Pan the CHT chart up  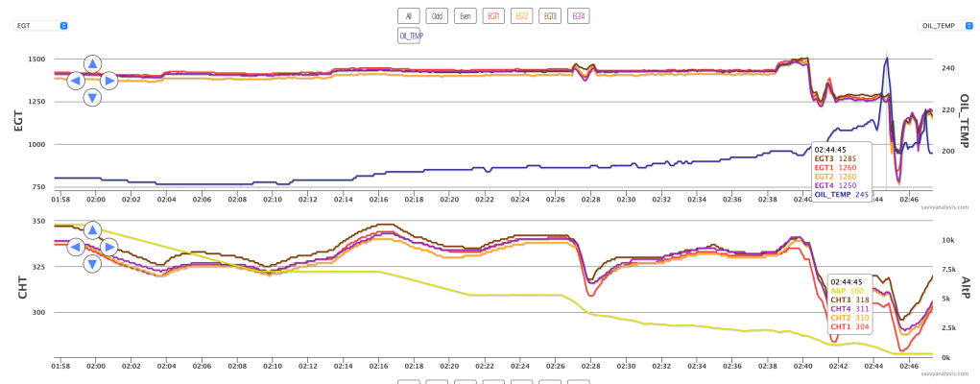coord(92,230)
